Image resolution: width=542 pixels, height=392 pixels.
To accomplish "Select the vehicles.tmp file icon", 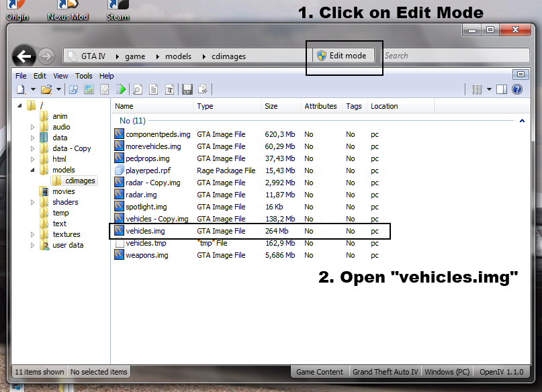I will click(x=119, y=243).
